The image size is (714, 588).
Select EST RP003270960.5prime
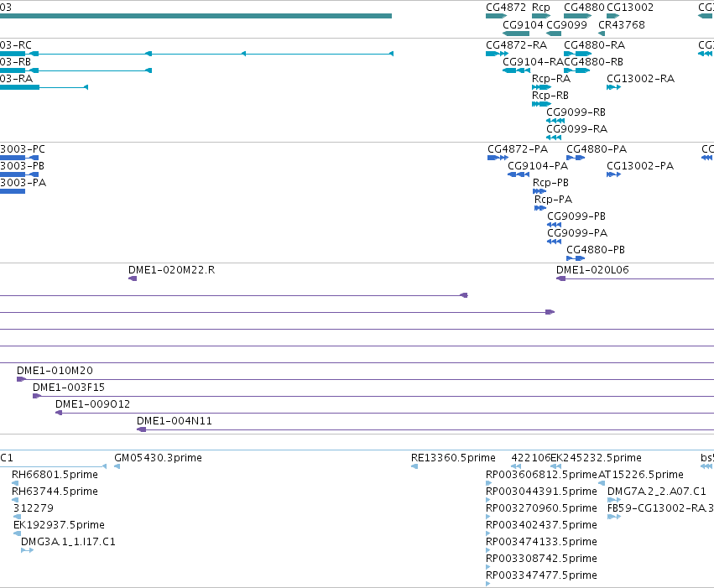coord(488,517)
